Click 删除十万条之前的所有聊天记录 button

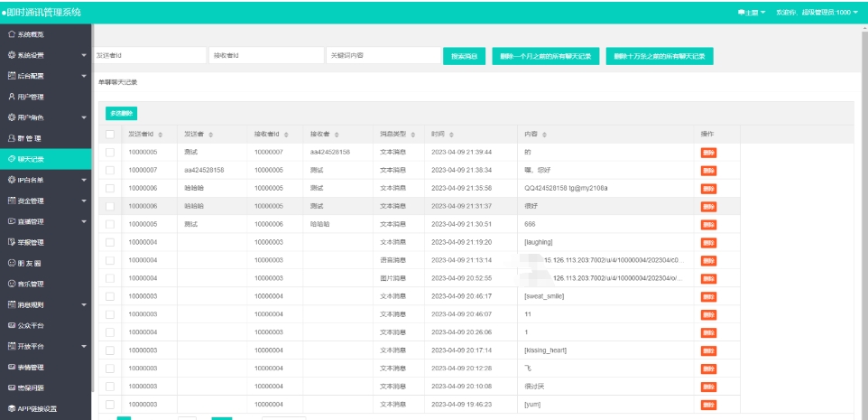coord(660,56)
